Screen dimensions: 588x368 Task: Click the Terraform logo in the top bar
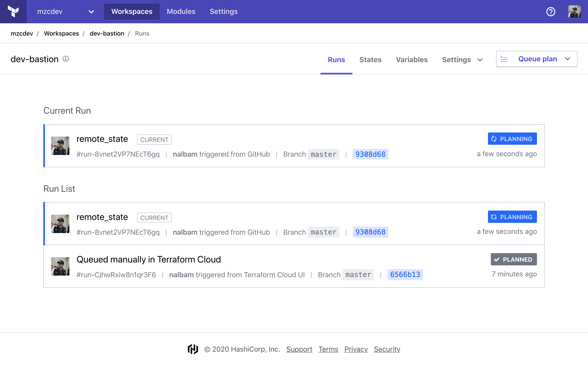13,11
